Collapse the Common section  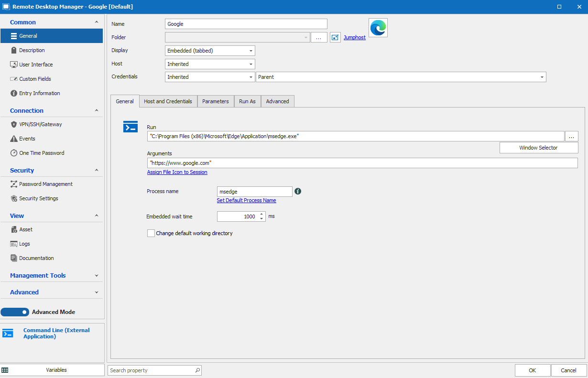point(97,22)
